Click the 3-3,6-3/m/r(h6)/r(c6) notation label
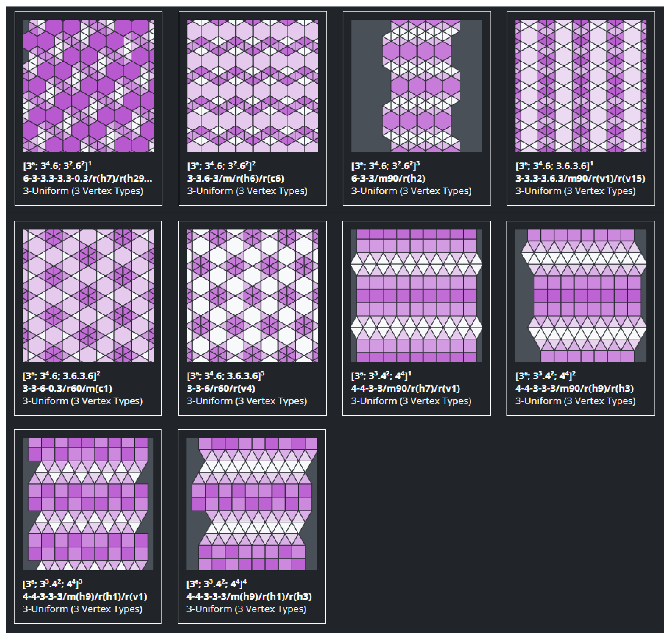The height and width of the screenshot is (640, 672). pos(235,178)
